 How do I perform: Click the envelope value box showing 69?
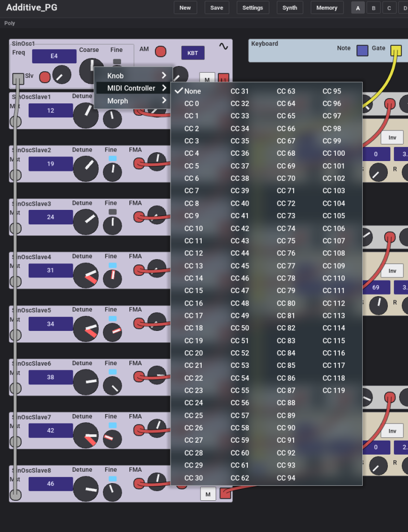pyautogui.click(x=376, y=287)
